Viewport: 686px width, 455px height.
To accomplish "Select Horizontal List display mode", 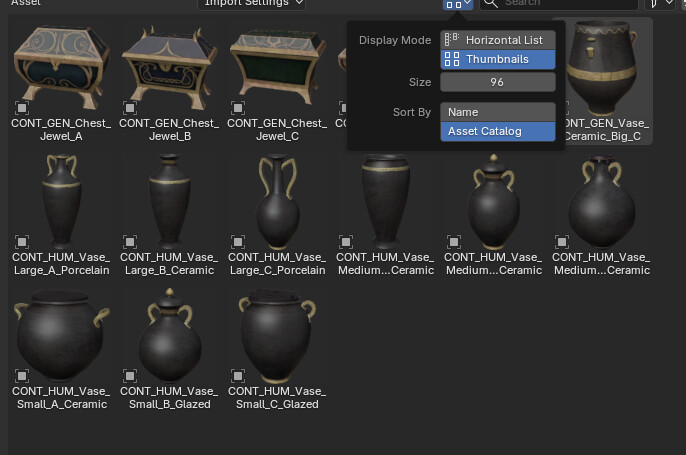I will tap(498, 40).
